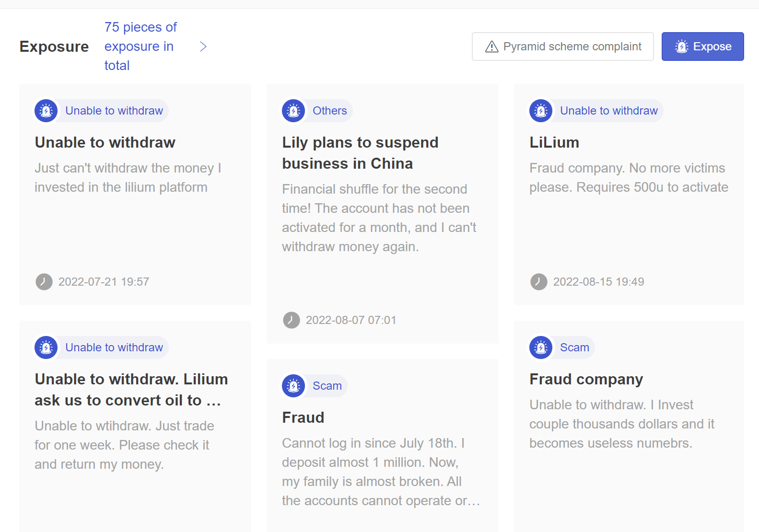Open the Pyramid scheme complaint form
759x532 pixels.
[x=562, y=46]
